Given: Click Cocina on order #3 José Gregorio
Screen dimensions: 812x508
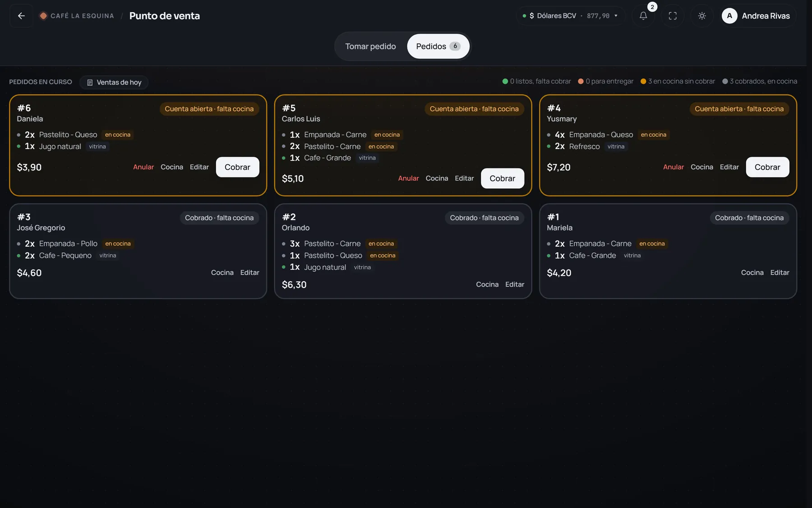Looking at the screenshot, I should 222,273.
